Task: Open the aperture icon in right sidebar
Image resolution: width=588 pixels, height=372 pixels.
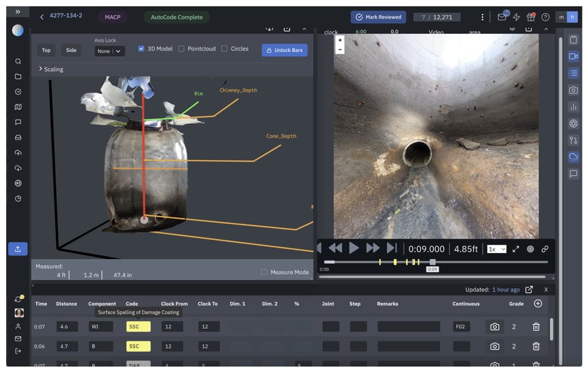Action: (573, 124)
